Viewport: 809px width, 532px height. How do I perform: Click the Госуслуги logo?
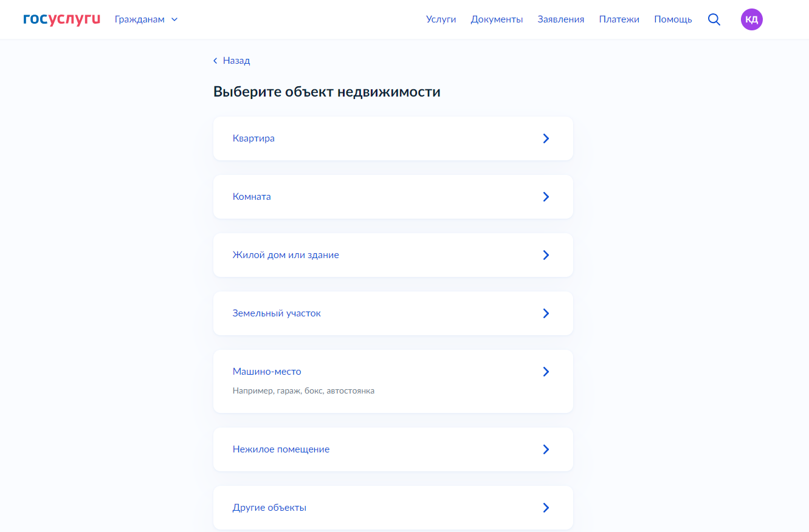tap(61, 19)
